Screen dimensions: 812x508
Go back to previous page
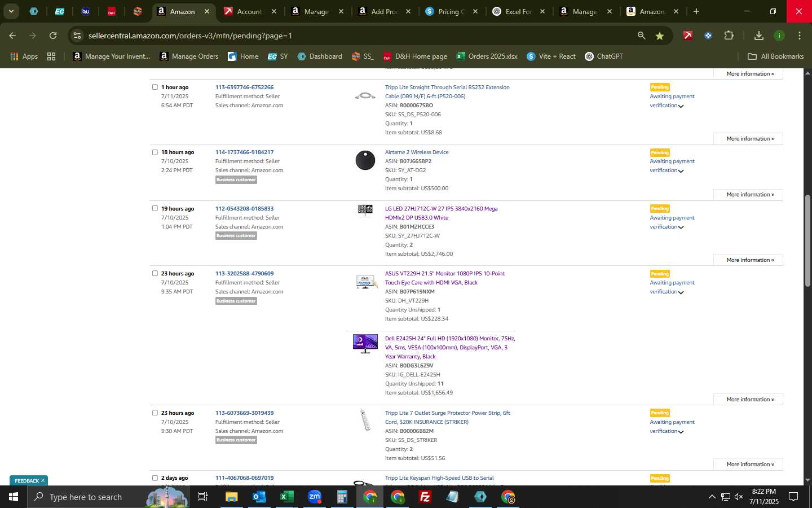coord(12,36)
